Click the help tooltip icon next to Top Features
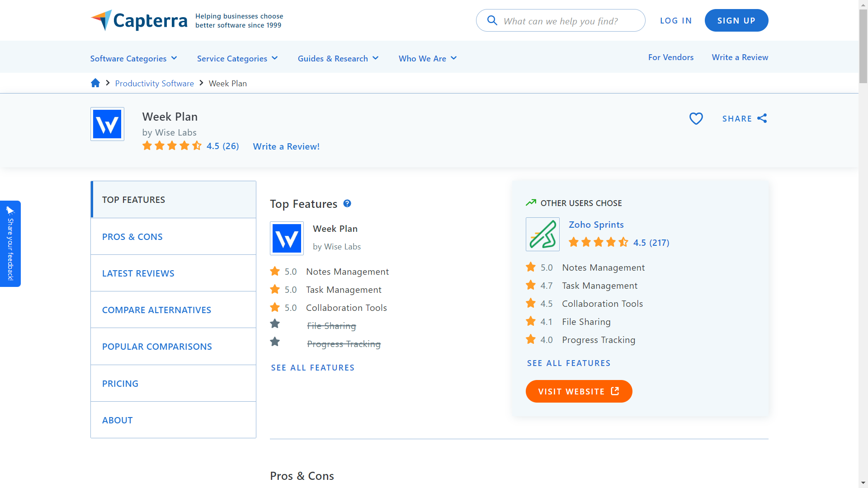 click(348, 202)
